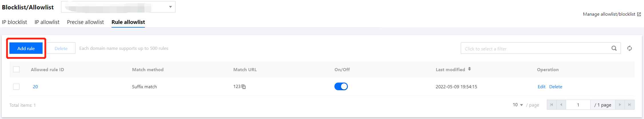Refresh the rule list
644x119 pixels.
pos(629,48)
